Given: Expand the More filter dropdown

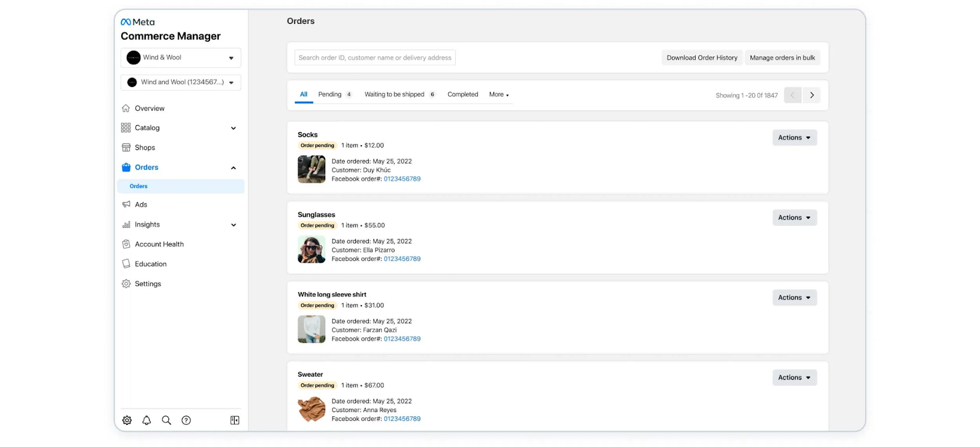Looking at the screenshot, I should (499, 94).
